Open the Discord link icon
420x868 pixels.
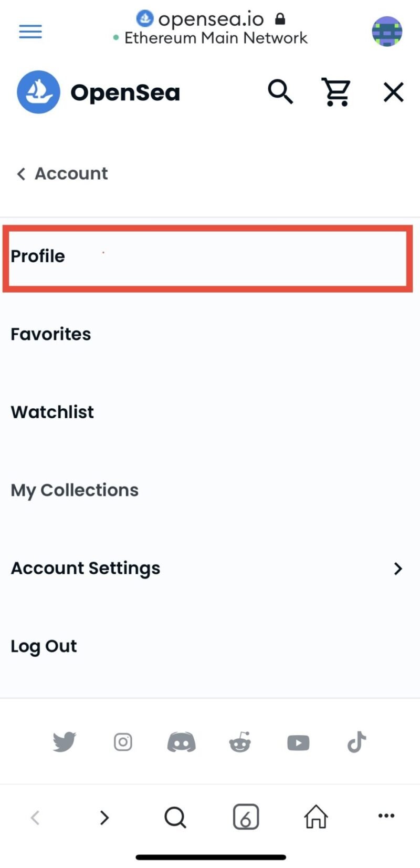[181, 742]
